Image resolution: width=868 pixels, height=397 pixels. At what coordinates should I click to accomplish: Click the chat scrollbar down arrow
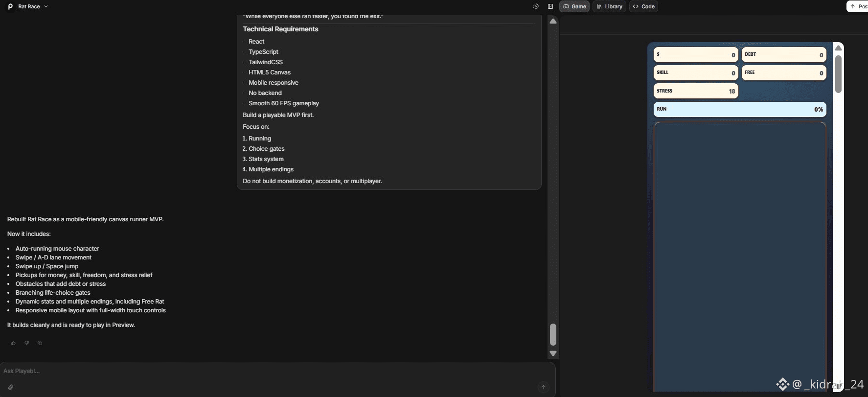[x=553, y=353]
